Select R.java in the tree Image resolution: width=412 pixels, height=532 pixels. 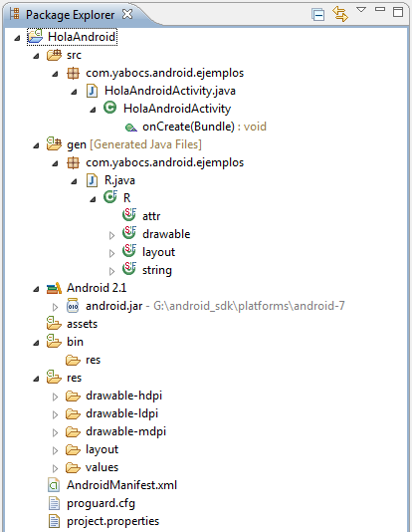point(119,180)
